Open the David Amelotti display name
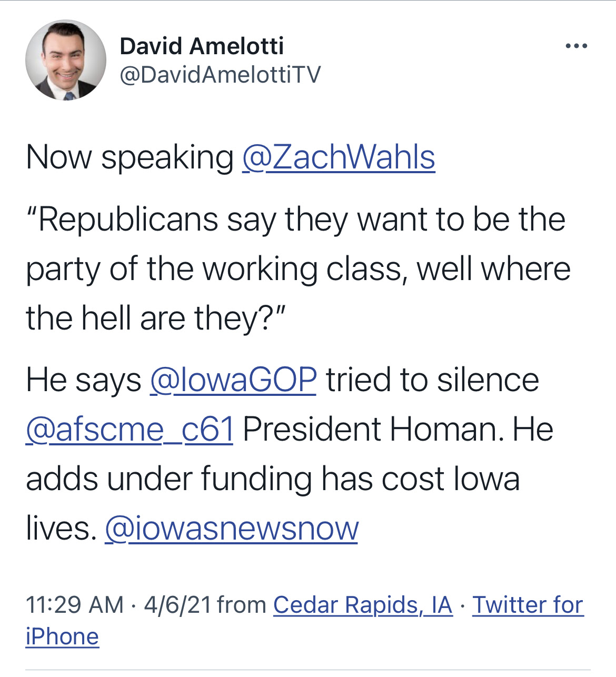The height and width of the screenshot is (677, 616). (x=202, y=46)
